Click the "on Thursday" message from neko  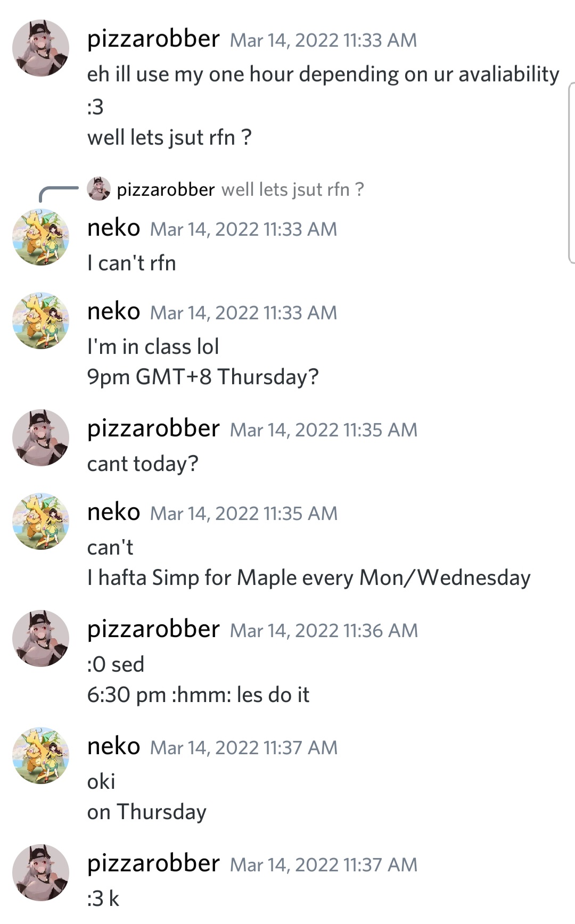[147, 812]
